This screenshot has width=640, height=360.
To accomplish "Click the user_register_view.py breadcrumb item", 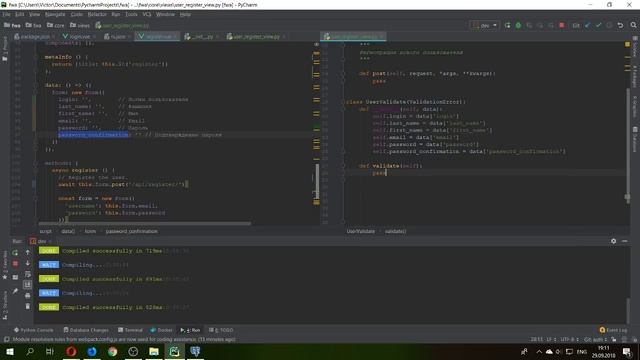I will [122, 25].
